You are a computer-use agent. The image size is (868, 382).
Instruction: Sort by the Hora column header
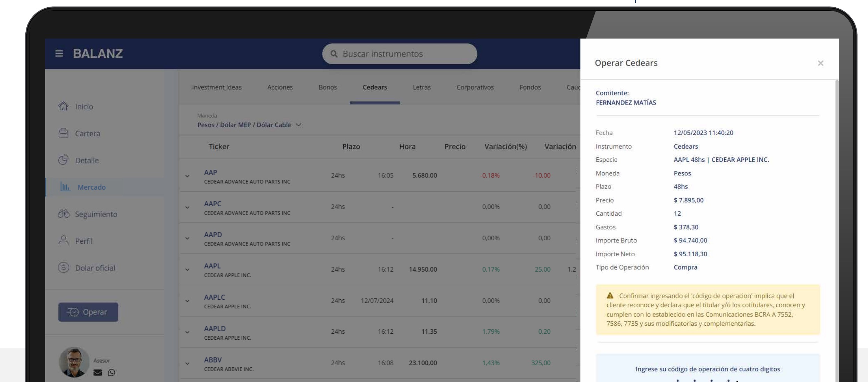click(x=407, y=147)
